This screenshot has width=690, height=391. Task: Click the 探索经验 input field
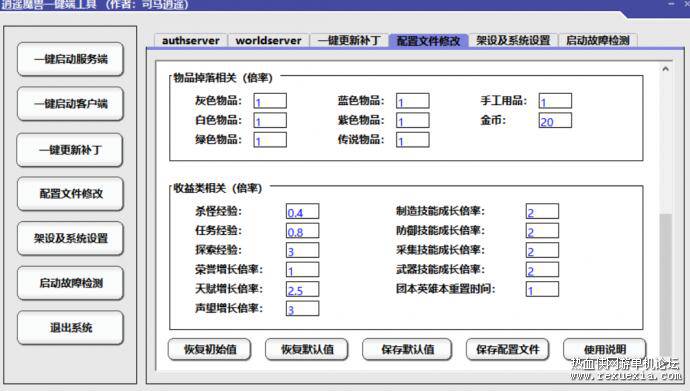(x=303, y=250)
